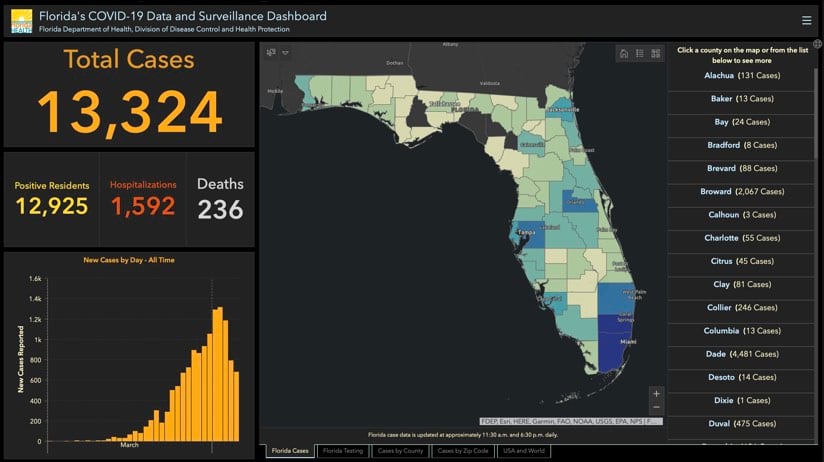Click the map attribution text bar

coord(571,422)
